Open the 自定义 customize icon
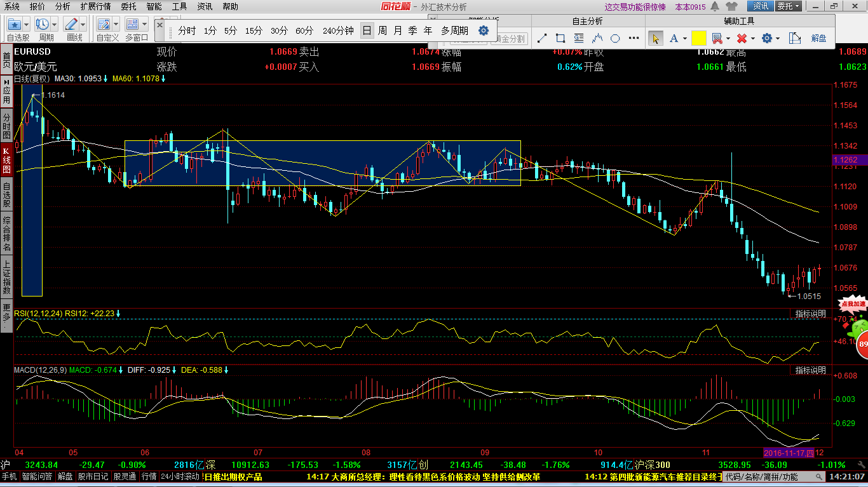The width and height of the screenshot is (868, 487). (104, 24)
